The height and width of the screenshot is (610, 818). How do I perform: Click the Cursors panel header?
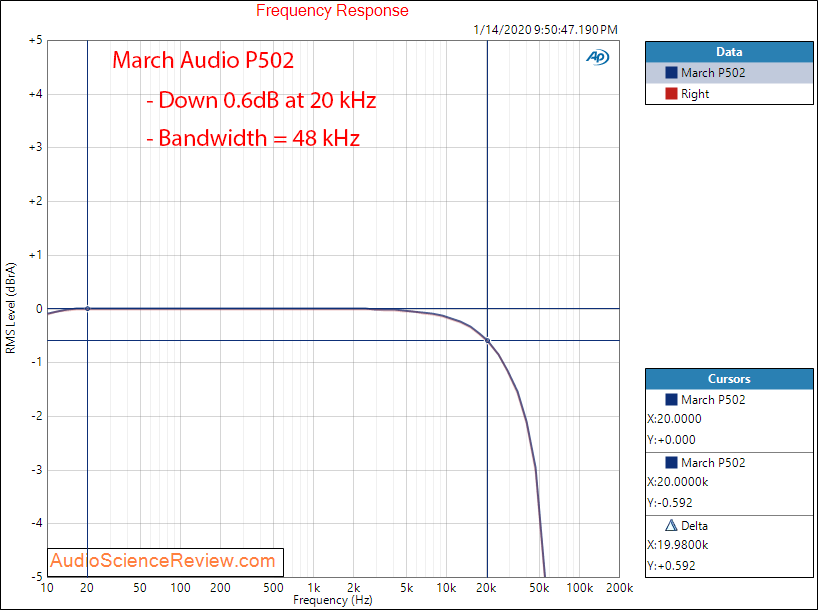(x=729, y=379)
